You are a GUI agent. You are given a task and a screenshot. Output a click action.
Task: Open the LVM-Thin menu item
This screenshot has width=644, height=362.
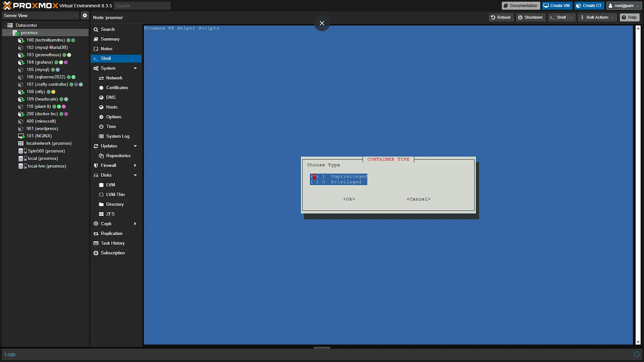pos(116,195)
